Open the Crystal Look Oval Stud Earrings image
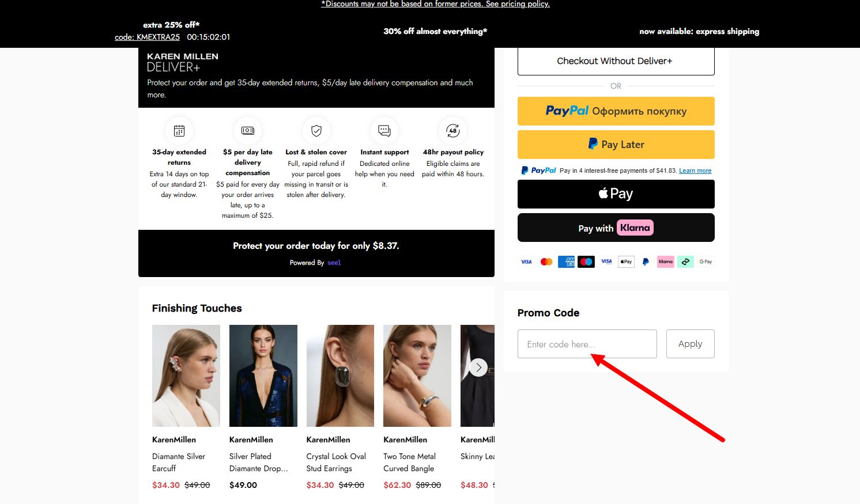860x504 pixels. point(340,376)
